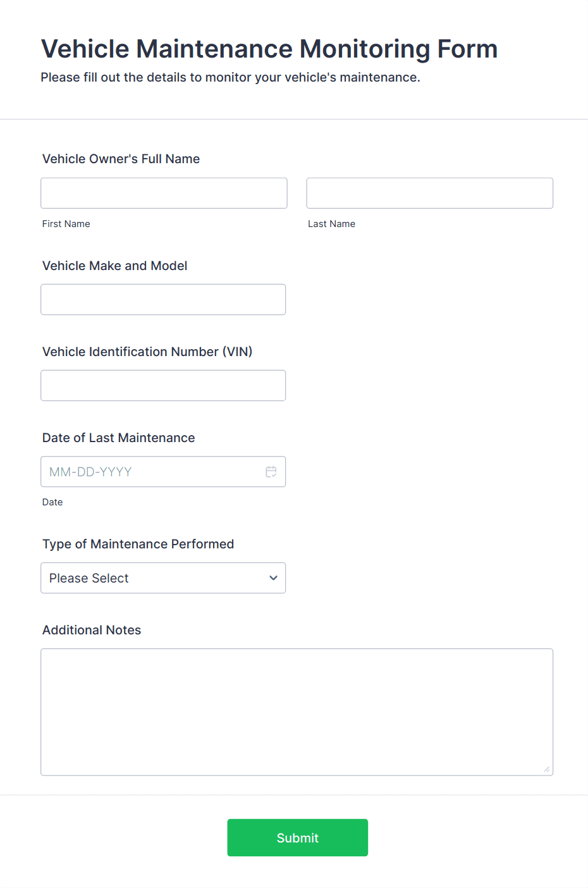Open the Please Select dropdown

[x=163, y=578]
